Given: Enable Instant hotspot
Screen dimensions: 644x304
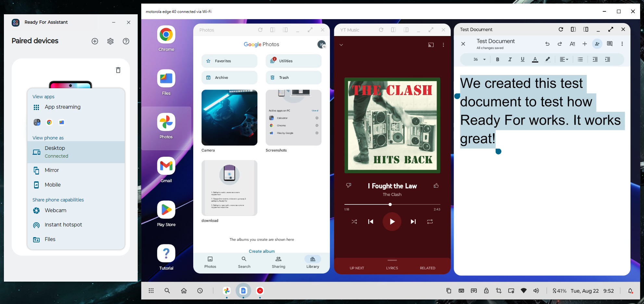Looking at the screenshot, I should point(76,225).
